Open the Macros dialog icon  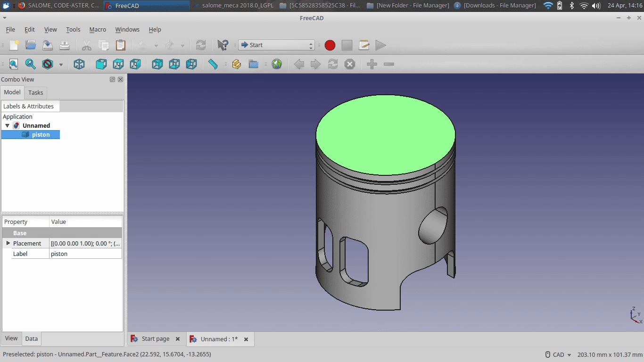pos(364,45)
